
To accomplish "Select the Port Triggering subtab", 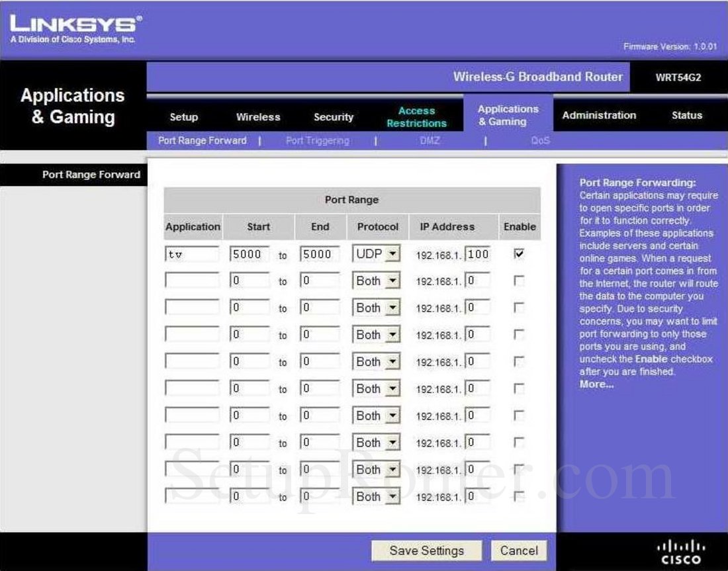I will tap(317, 140).
